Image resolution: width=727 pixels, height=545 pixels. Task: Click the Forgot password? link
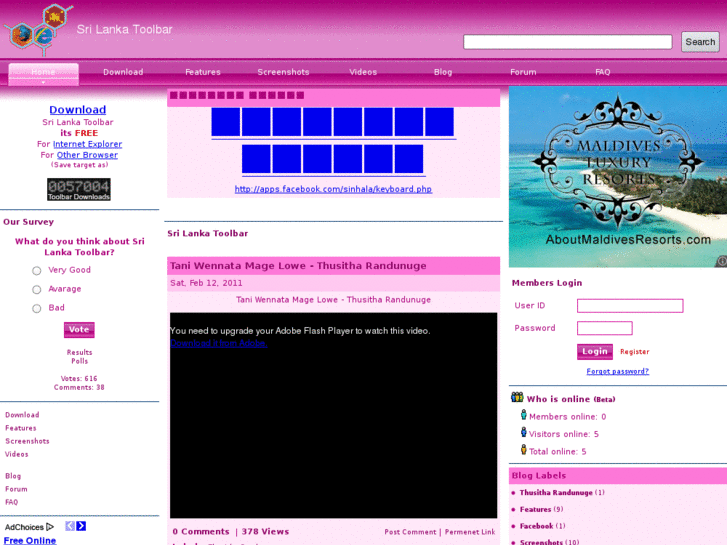click(618, 371)
